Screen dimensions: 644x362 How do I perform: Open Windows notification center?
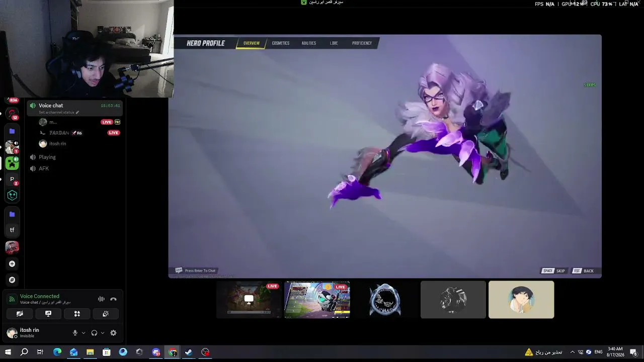click(634, 352)
